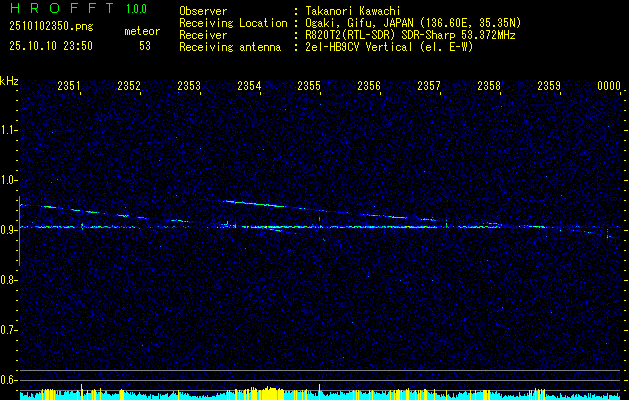This screenshot has width=629, height=400.
Task: Click the Receiver label
Action: tap(203, 35)
